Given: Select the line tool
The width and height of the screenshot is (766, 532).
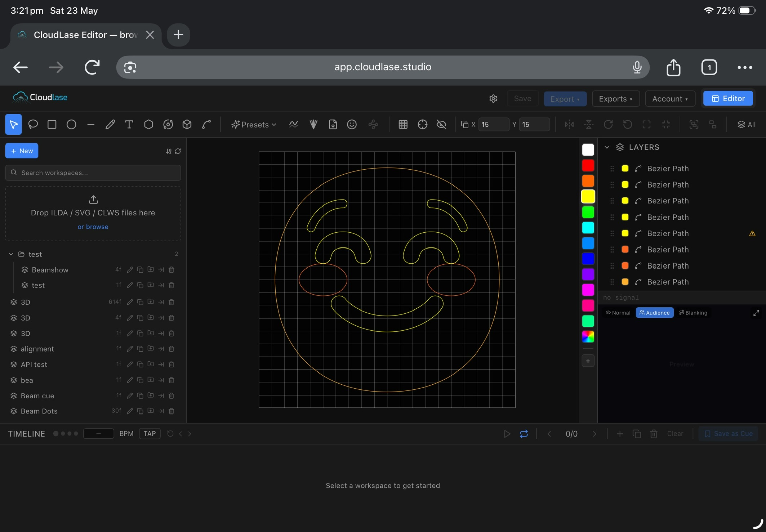Looking at the screenshot, I should coord(91,125).
